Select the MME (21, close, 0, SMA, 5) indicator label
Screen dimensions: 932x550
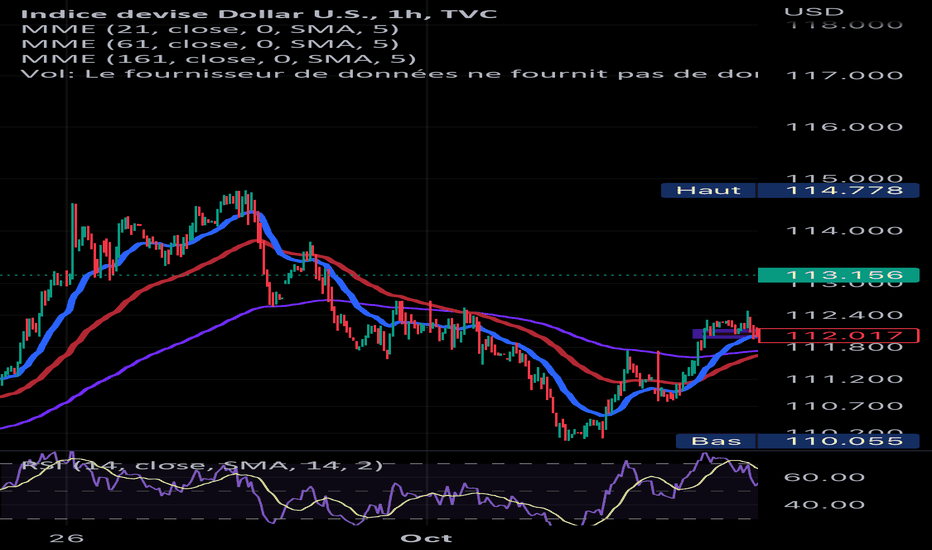210,29
